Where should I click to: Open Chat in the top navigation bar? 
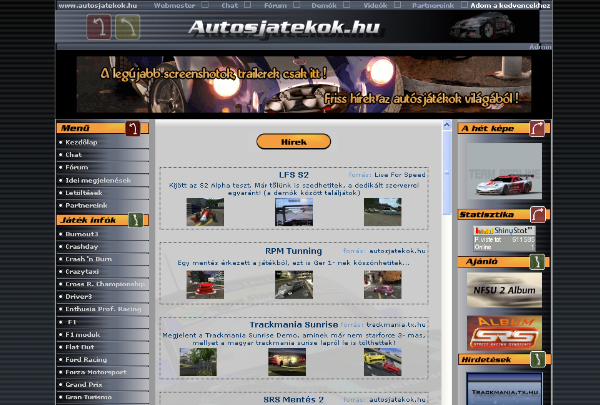coord(230,5)
